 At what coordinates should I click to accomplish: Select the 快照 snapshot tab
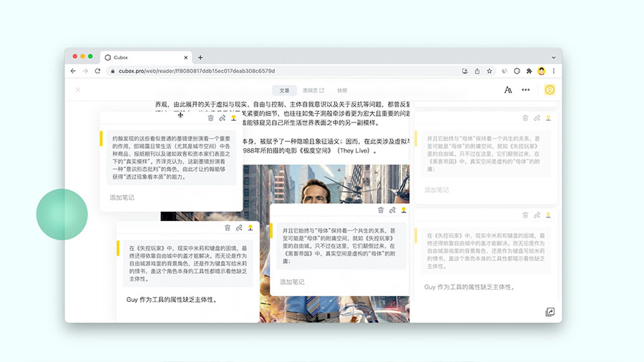(342, 90)
